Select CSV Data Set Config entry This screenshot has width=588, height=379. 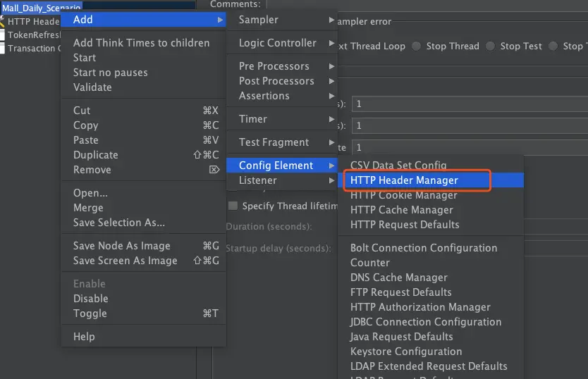(x=398, y=166)
